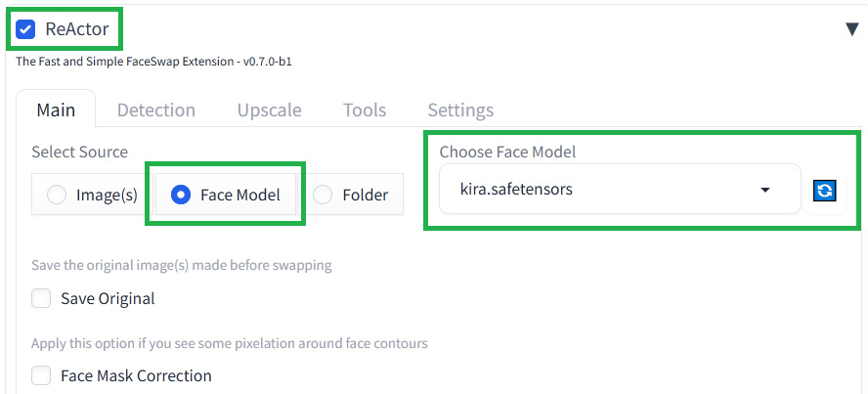Collapse the ReActor panel with the triangle
This screenshot has height=394, width=868.
point(852,30)
